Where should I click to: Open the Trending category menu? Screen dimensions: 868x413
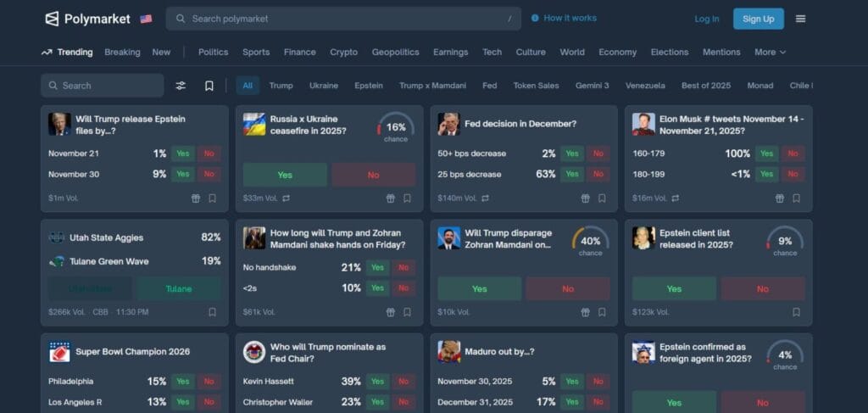67,52
